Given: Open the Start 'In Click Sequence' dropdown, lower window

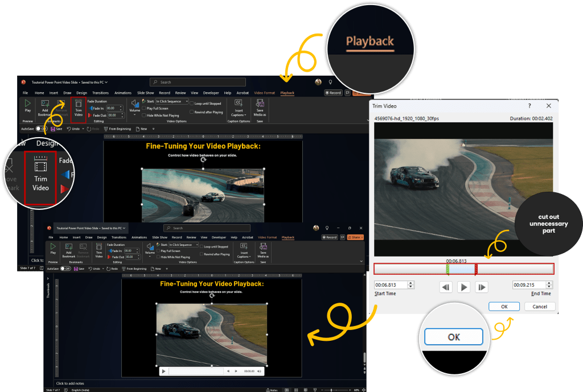Looking at the screenshot, I should [x=183, y=245].
